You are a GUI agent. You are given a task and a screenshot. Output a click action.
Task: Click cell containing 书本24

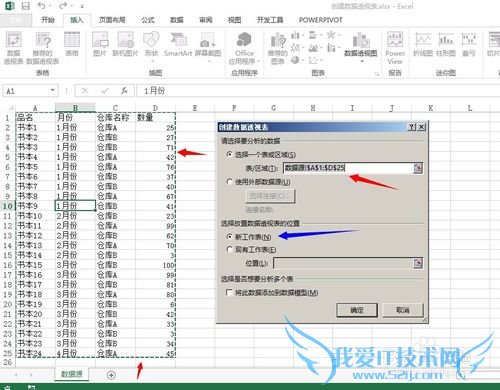click(35, 353)
